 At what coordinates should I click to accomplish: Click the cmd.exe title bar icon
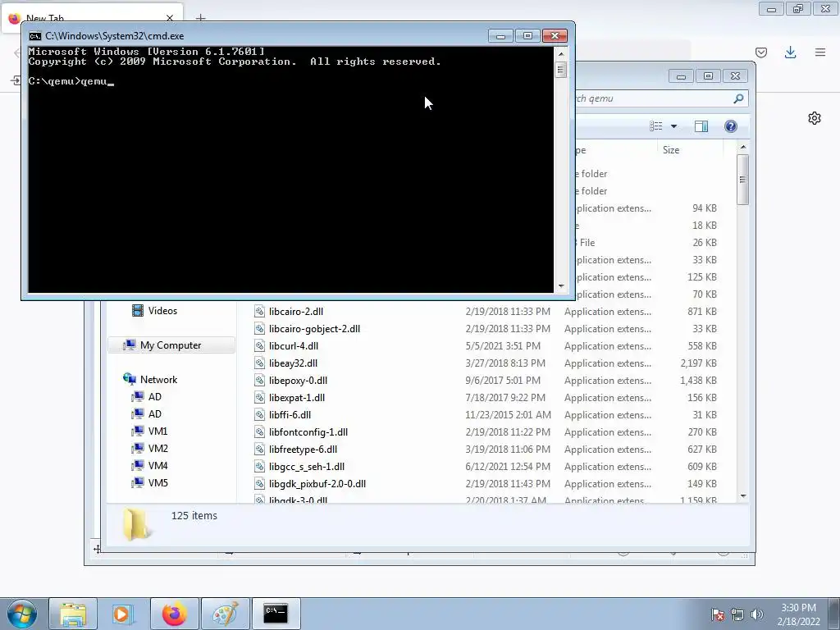click(34, 36)
